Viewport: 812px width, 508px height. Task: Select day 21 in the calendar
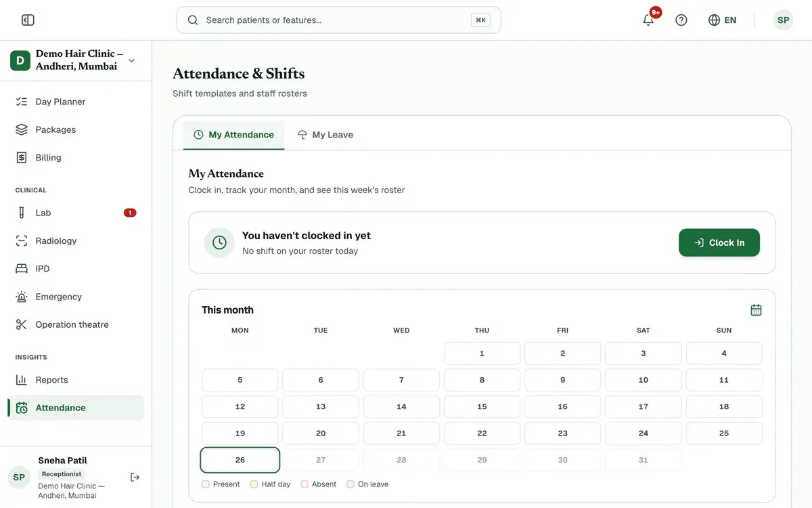pyautogui.click(x=401, y=433)
